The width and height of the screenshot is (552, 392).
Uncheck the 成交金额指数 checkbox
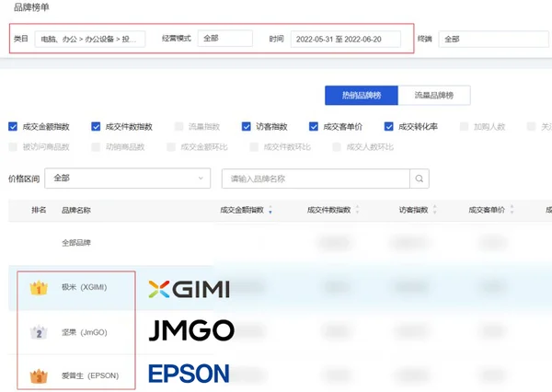point(13,127)
